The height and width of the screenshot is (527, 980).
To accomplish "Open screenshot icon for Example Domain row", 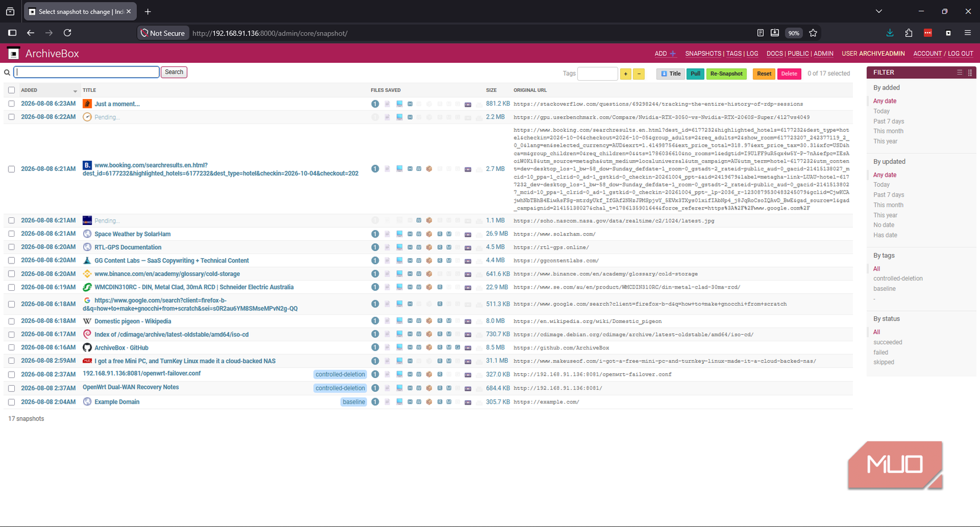I will tap(400, 402).
